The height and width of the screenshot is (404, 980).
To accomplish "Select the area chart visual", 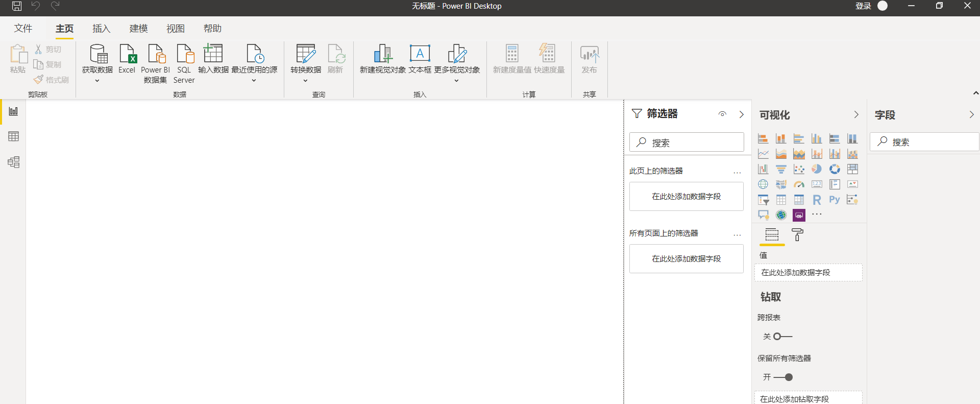I will (781, 154).
